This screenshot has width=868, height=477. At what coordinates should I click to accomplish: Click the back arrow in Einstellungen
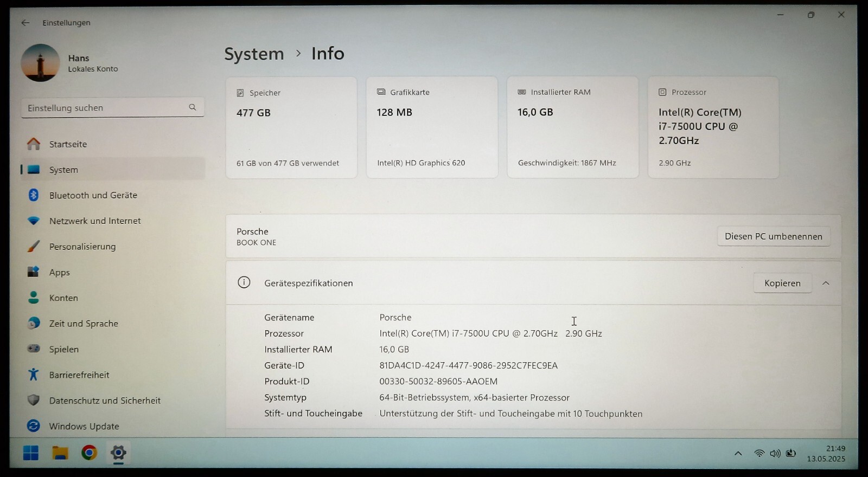click(25, 23)
